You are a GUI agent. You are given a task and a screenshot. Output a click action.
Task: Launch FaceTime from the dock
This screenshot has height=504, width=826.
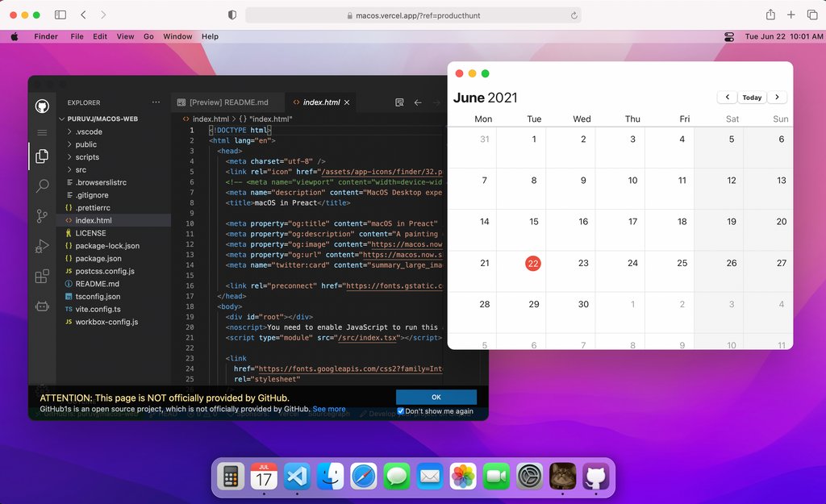coord(496,477)
